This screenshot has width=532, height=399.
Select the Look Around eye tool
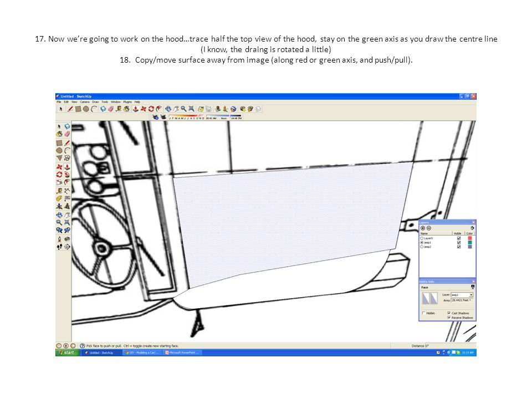67,239
